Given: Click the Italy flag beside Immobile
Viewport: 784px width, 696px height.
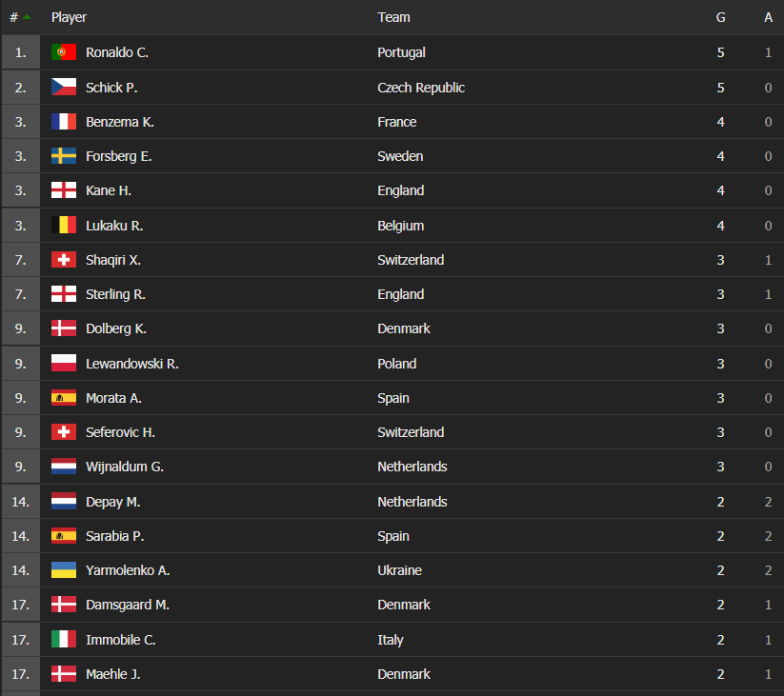Looking at the screenshot, I should [64, 640].
